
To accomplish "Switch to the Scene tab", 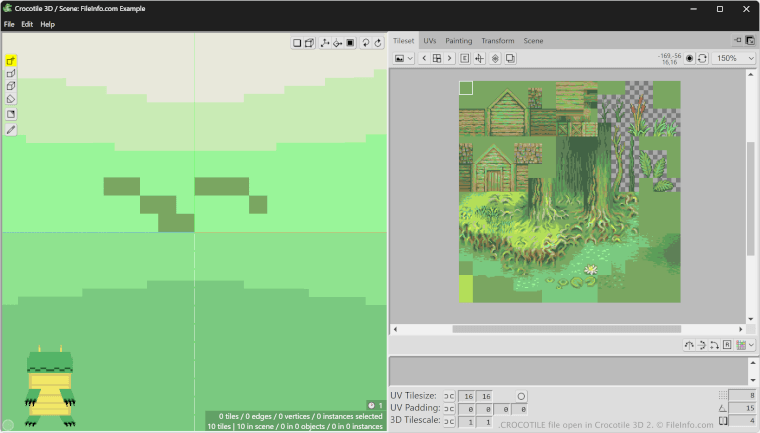I will pos(533,41).
